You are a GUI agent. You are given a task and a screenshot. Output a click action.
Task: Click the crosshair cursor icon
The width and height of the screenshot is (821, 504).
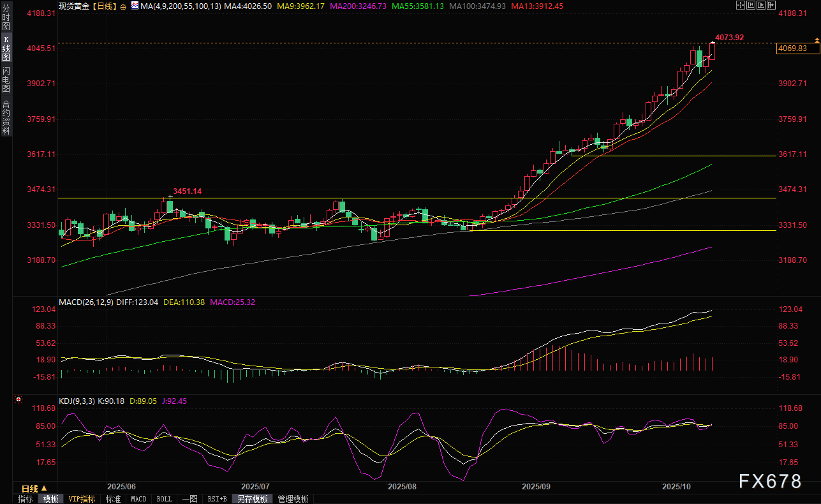[740, 5]
